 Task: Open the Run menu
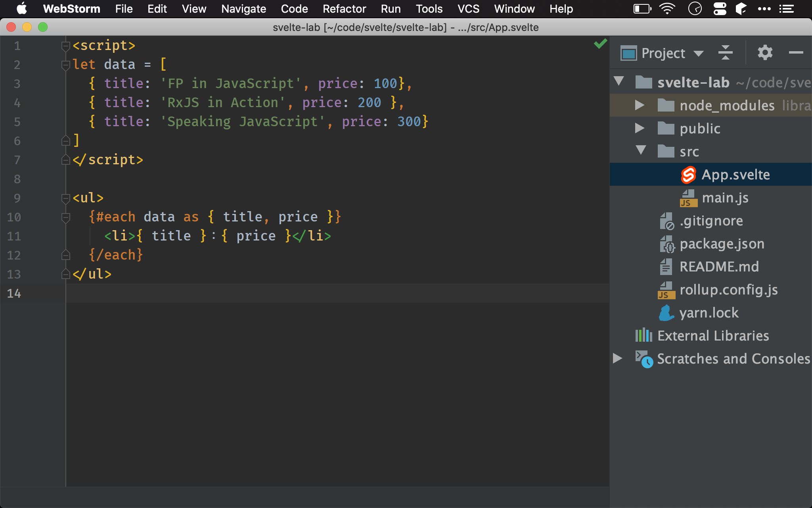391,9
